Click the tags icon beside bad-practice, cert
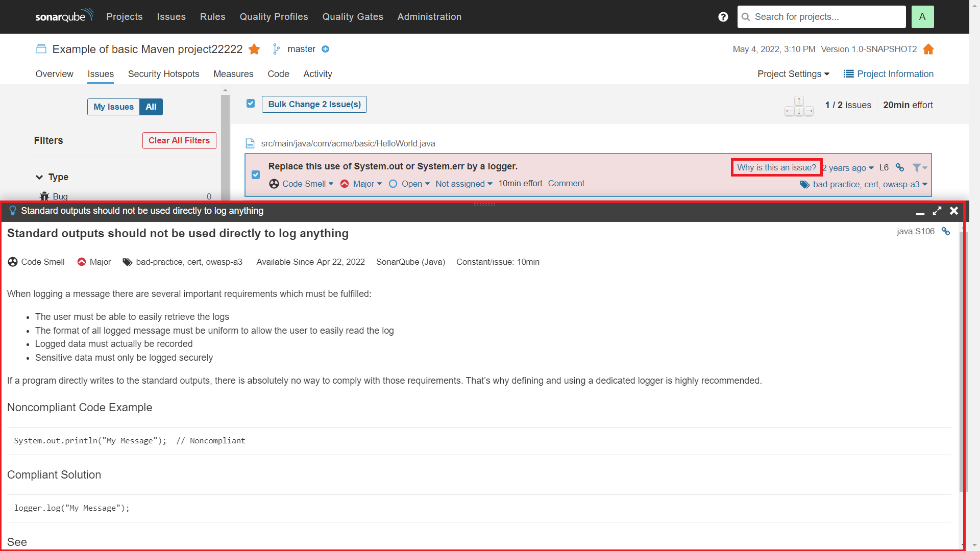Viewport: 980px width, 551px height. (804, 185)
